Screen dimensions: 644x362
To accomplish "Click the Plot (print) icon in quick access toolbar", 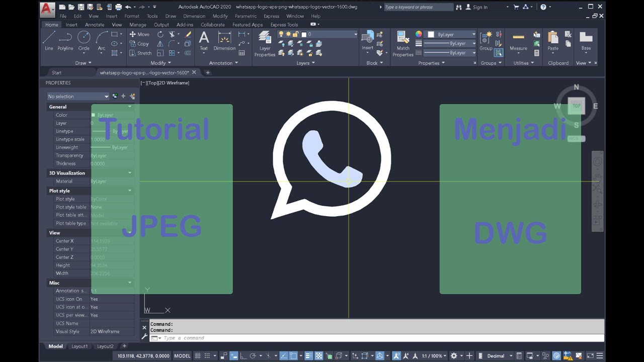I will [119, 7].
